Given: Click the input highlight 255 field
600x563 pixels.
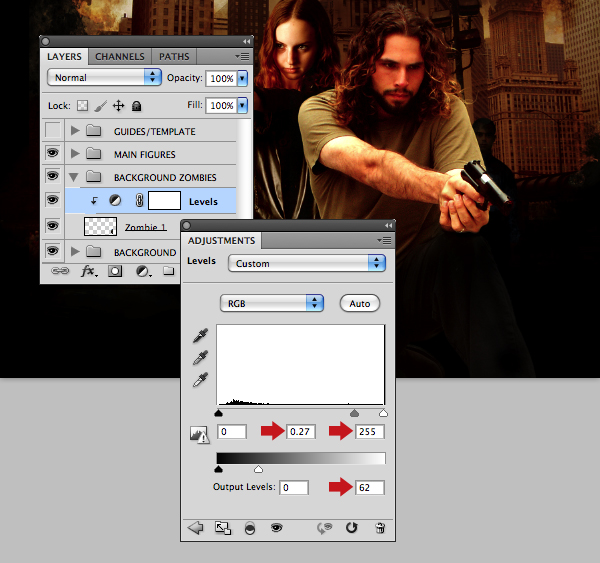Looking at the screenshot, I should (x=370, y=432).
